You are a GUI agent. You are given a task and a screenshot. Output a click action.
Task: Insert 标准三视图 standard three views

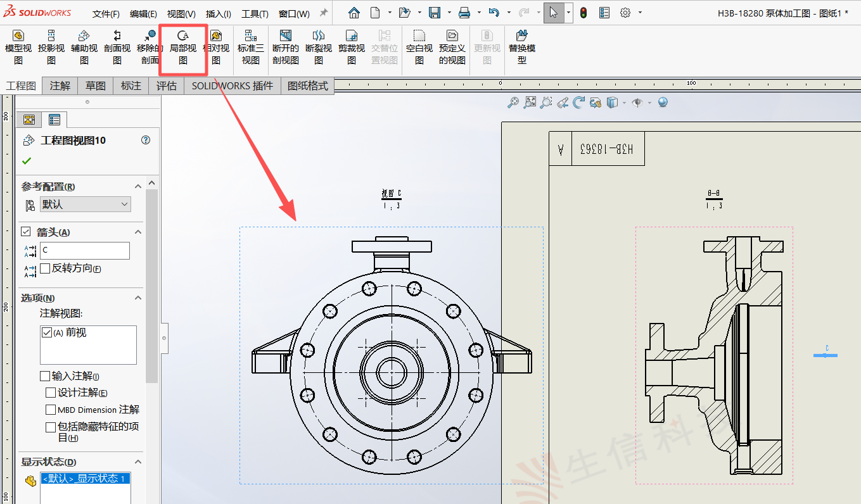pyautogui.click(x=250, y=47)
